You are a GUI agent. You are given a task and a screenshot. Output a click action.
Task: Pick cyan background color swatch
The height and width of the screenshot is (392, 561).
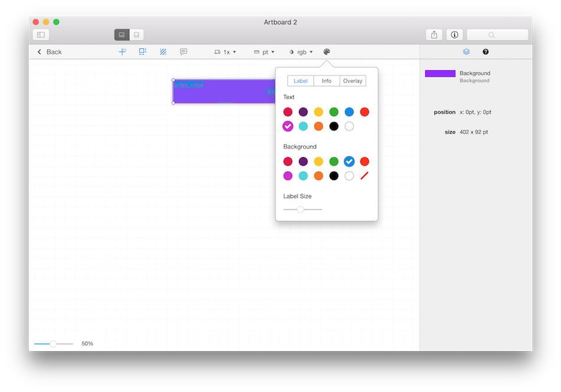coord(303,176)
